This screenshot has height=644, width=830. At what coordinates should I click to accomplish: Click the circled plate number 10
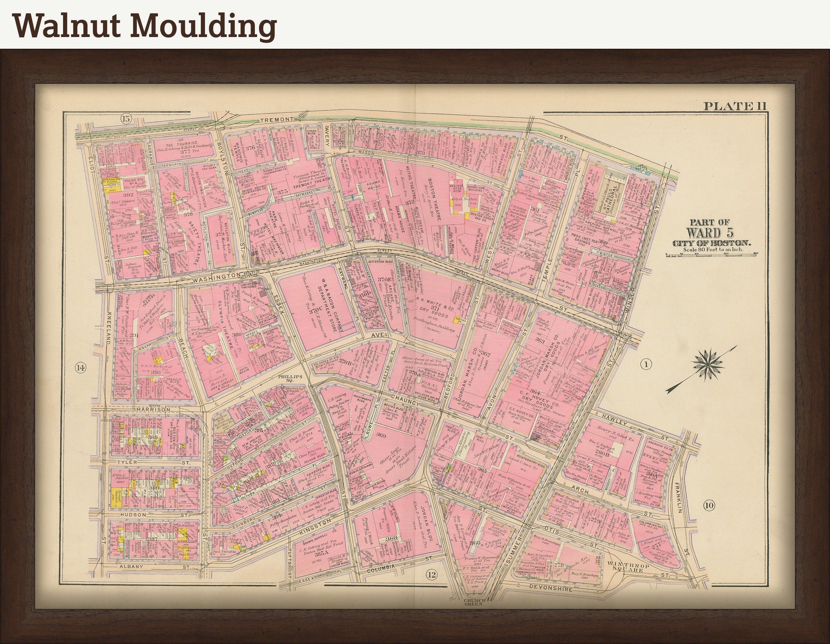tap(709, 505)
